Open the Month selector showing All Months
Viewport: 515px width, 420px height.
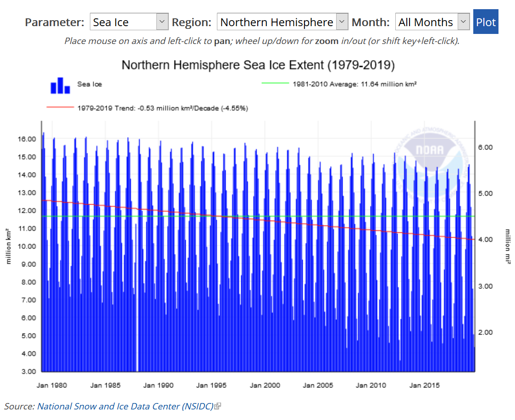(429, 22)
